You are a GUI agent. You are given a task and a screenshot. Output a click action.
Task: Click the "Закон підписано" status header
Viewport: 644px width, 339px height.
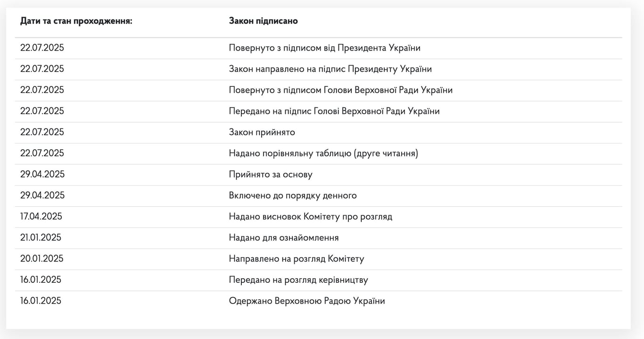click(263, 21)
